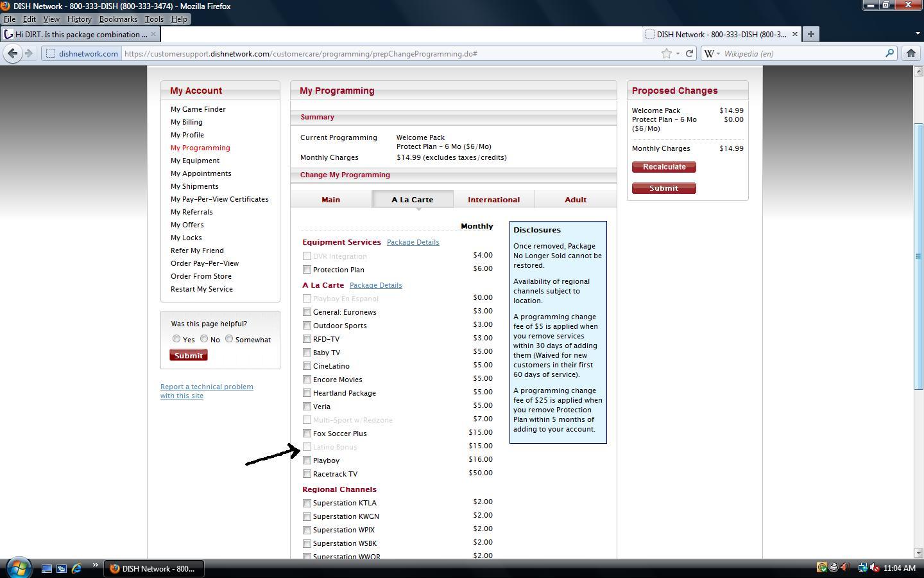Check the Playboy checkbox
The image size is (924, 578).
tap(307, 460)
